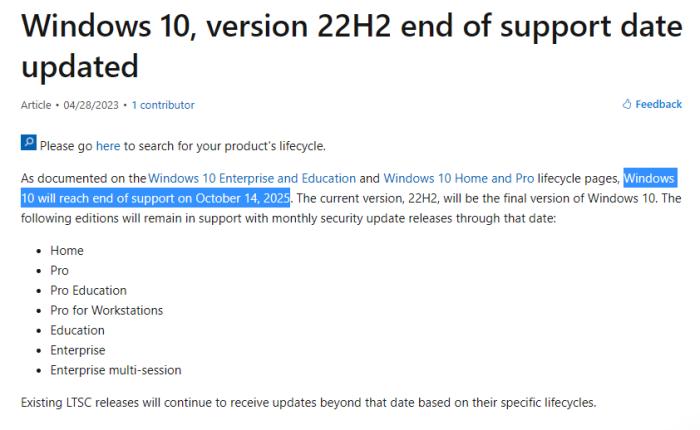Viewport: 700px width, 430px height.
Task: Click the "Article" label above the date
Action: pos(38,105)
